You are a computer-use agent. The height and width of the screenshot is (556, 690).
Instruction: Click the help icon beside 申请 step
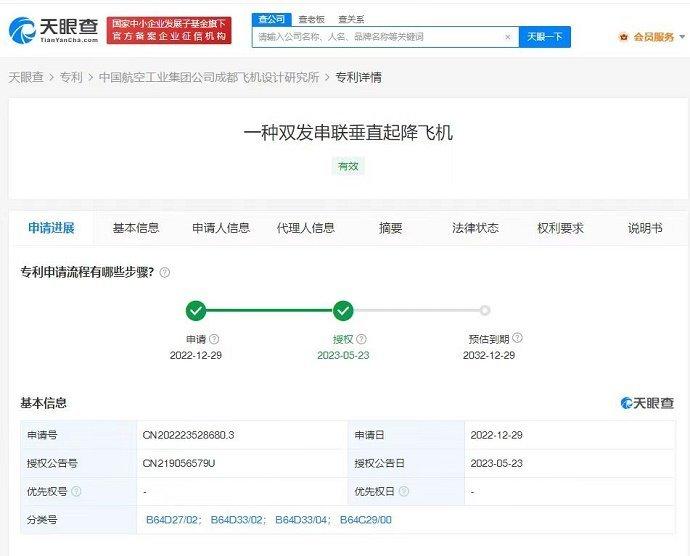pyautogui.click(x=214, y=339)
